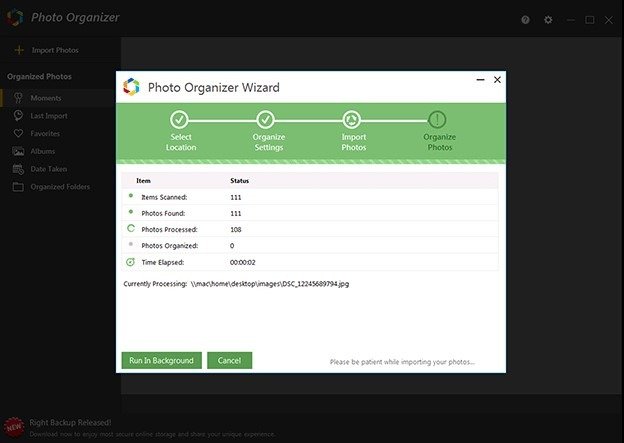This screenshot has height=443, width=624.
Task: Click the Items Scanned label
Action: [164, 197]
